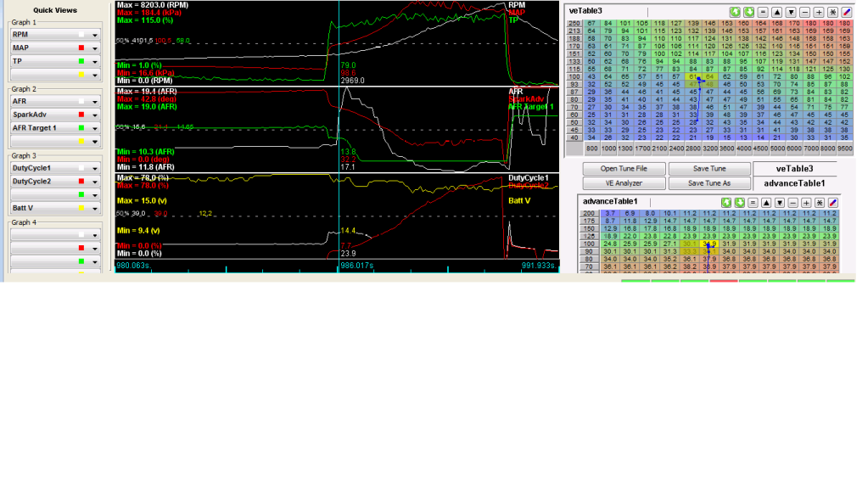Click black up-triangle icon in advanceTable1
The width and height of the screenshot is (868, 488).
point(766,203)
